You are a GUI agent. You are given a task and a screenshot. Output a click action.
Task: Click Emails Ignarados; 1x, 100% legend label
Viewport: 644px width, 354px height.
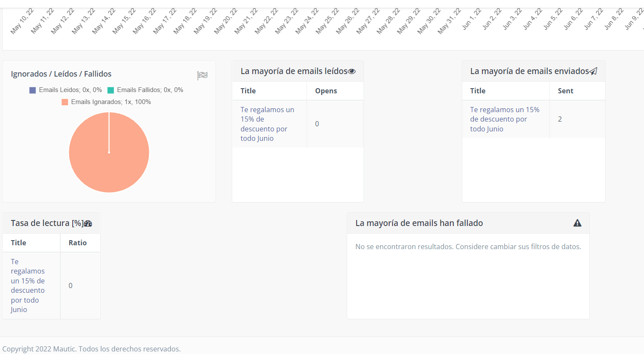111,102
